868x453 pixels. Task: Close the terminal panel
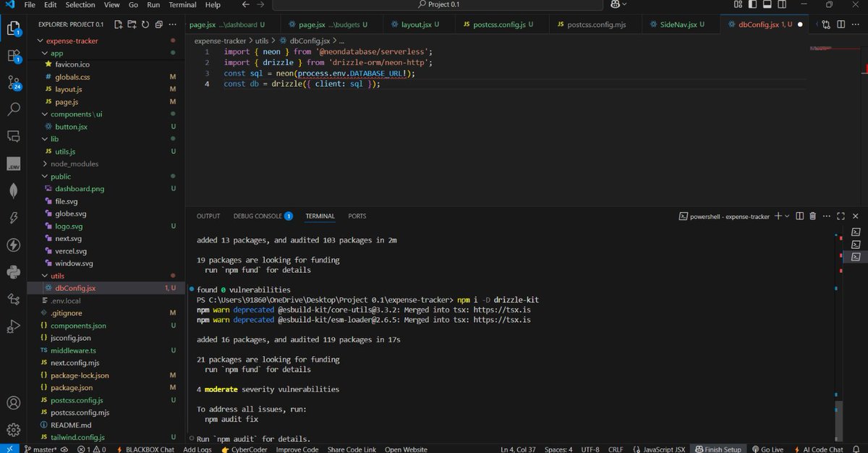855,216
